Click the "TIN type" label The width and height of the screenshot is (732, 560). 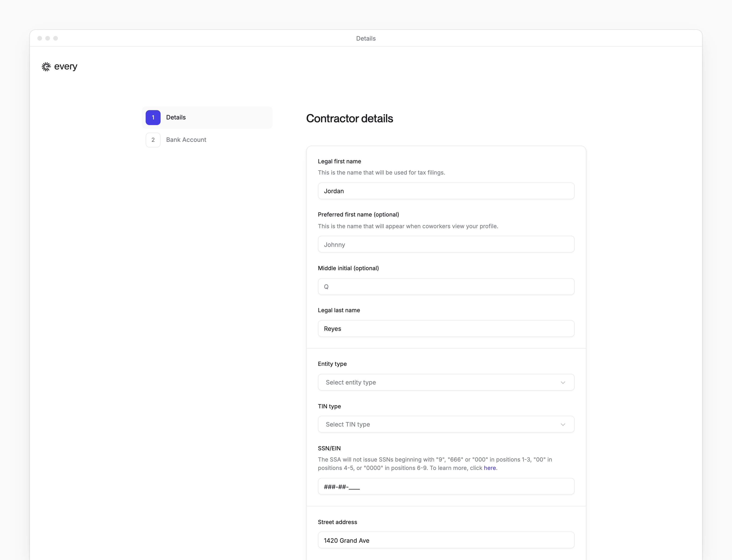click(329, 406)
